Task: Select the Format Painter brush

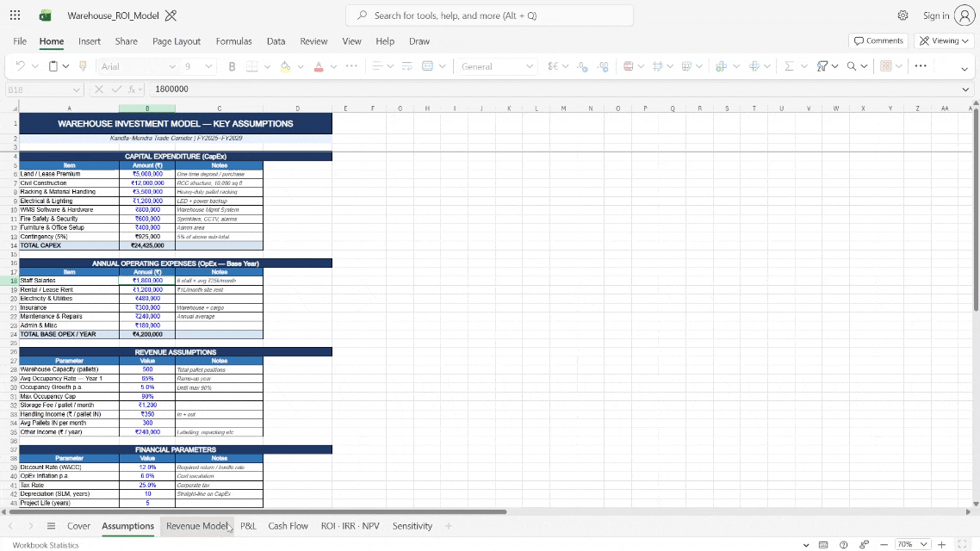Action: (83, 66)
